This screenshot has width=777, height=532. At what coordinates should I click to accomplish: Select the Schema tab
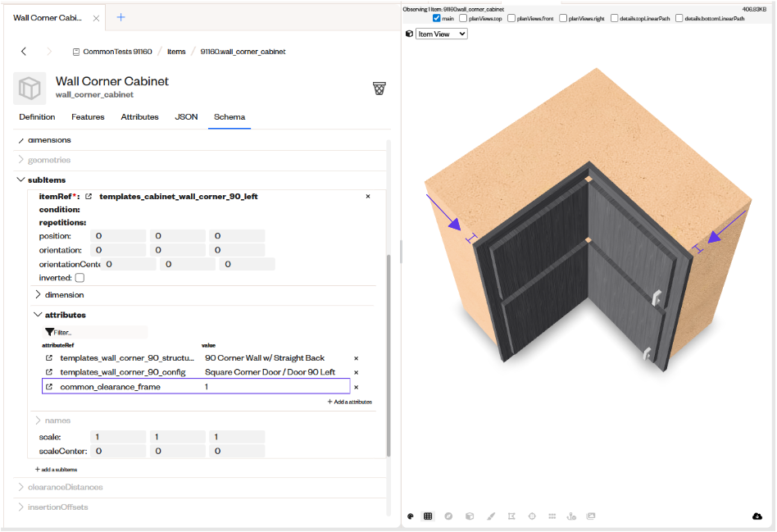coord(229,117)
